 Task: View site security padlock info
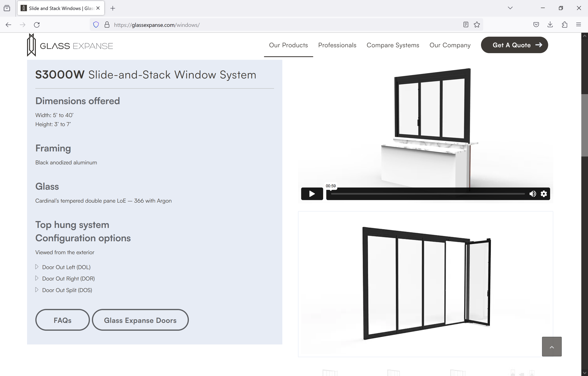pyautogui.click(x=107, y=25)
